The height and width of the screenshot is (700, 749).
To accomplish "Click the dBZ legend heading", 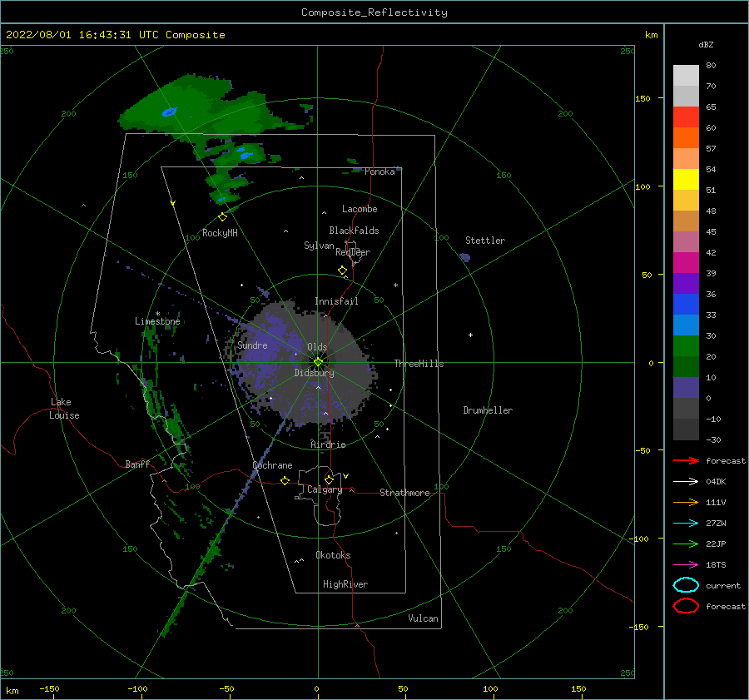I will [706, 44].
